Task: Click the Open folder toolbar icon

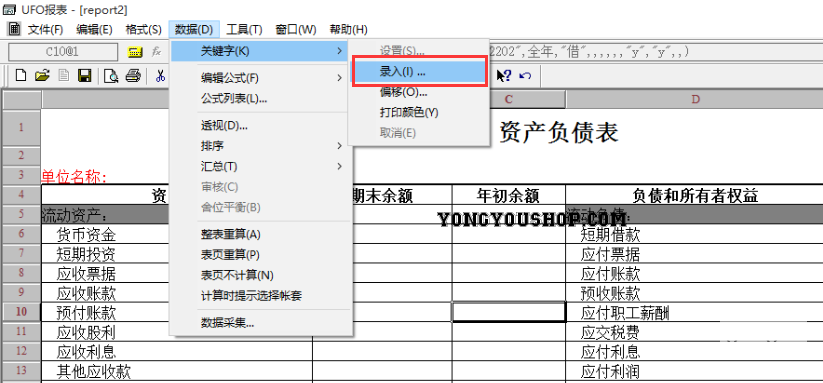Action: pyautogui.click(x=42, y=76)
